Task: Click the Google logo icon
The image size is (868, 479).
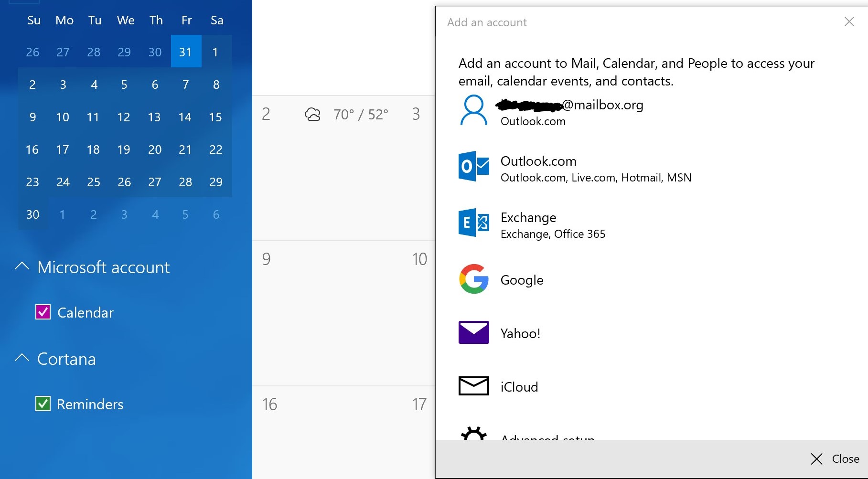Action: pos(474,279)
